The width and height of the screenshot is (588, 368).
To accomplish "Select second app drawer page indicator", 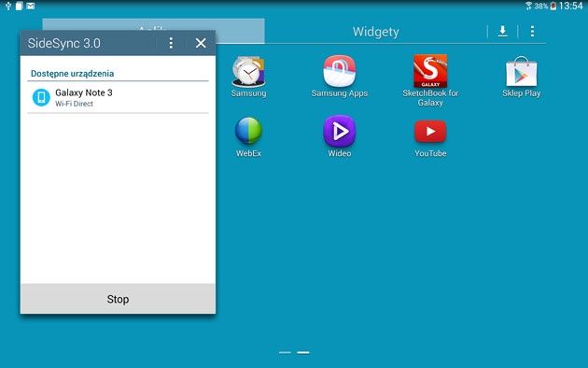I will [x=303, y=353].
